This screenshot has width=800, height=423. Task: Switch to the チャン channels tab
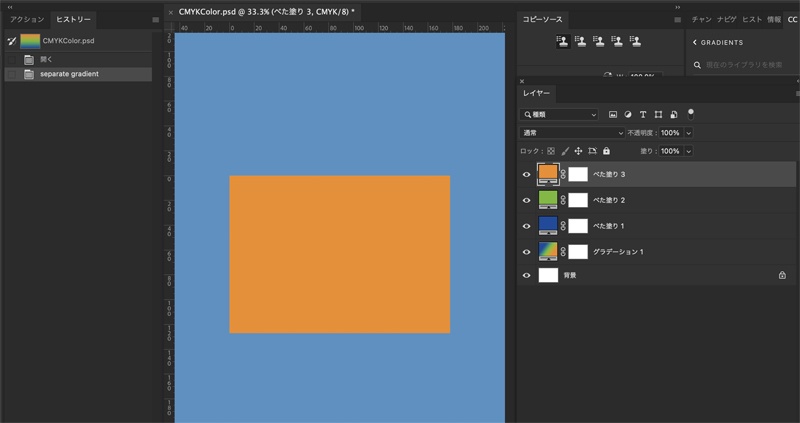click(702, 19)
